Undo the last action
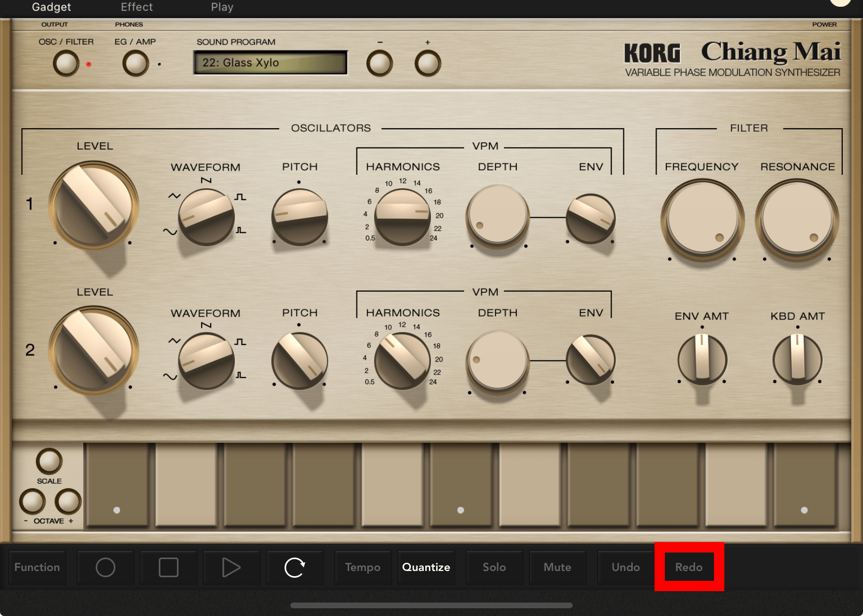Viewport: 863px width, 616px height. click(626, 567)
